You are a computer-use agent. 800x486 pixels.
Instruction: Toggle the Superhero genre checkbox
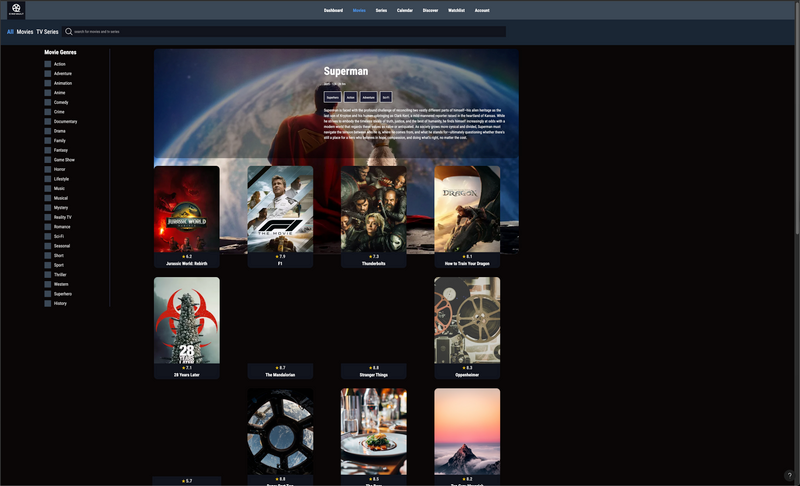click(x=47, y=294)
